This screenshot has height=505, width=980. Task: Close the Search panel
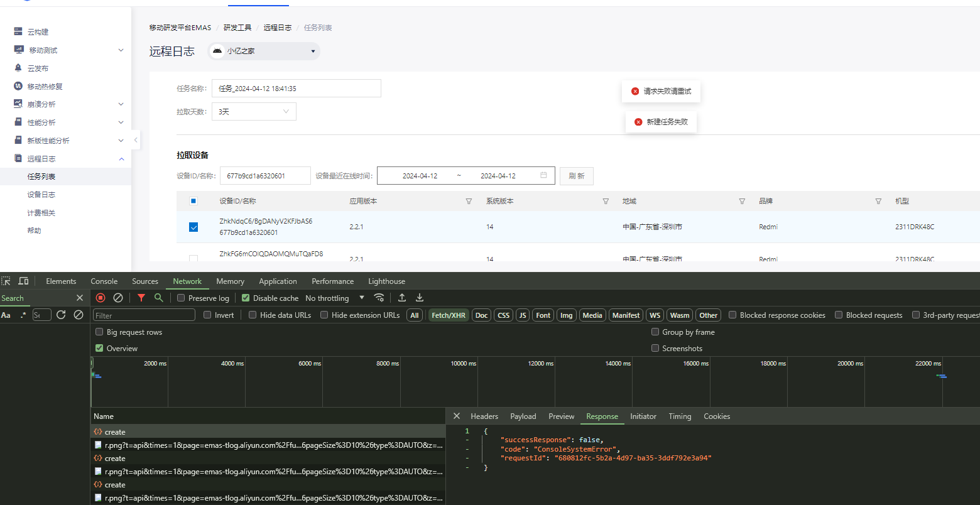pyautogui.click(x=80, y=298)
